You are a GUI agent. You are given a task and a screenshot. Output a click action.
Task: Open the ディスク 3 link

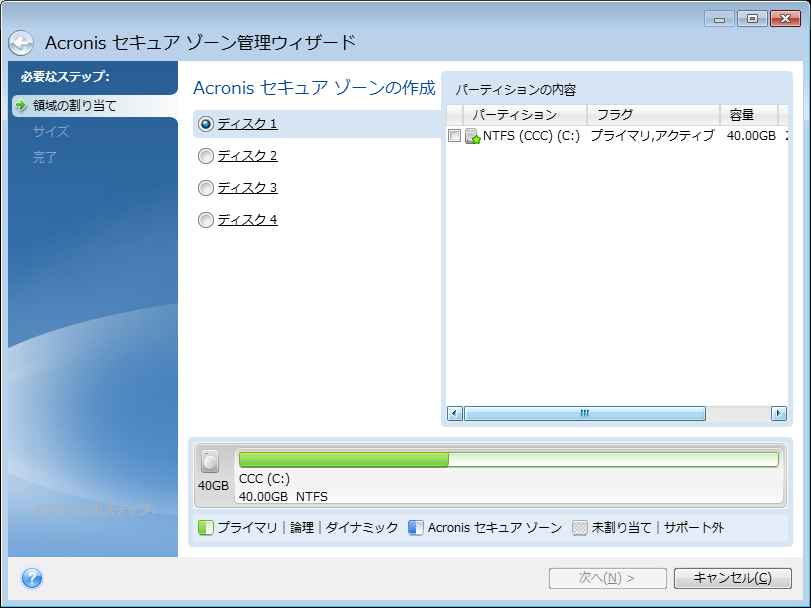pyautogui.click(x=247, y=188)
